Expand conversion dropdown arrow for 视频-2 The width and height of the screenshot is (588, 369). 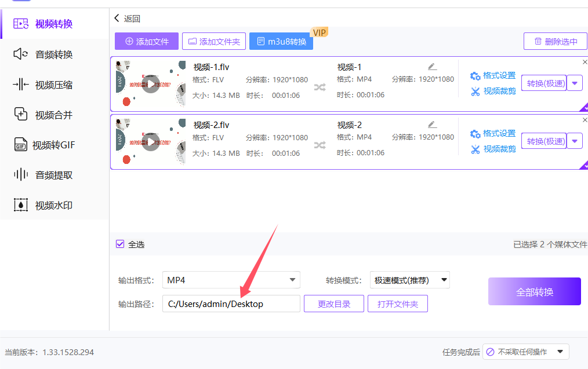click(x=575, y=141)
